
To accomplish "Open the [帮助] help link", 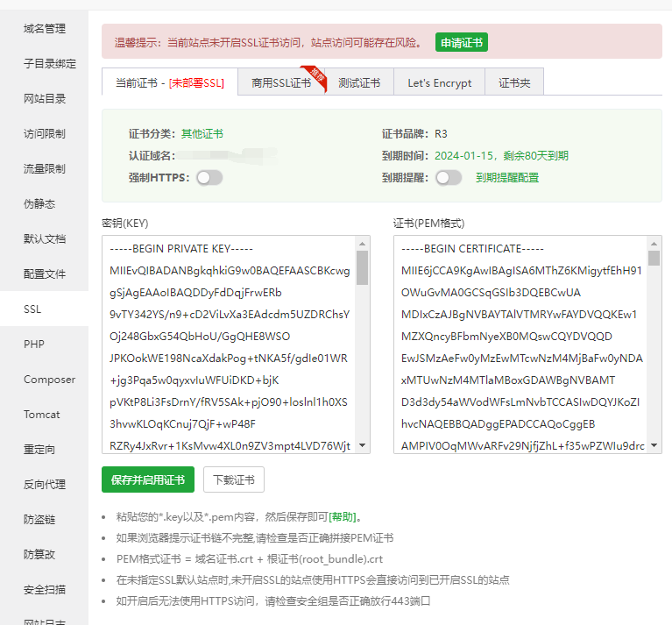I will (343, 517).
